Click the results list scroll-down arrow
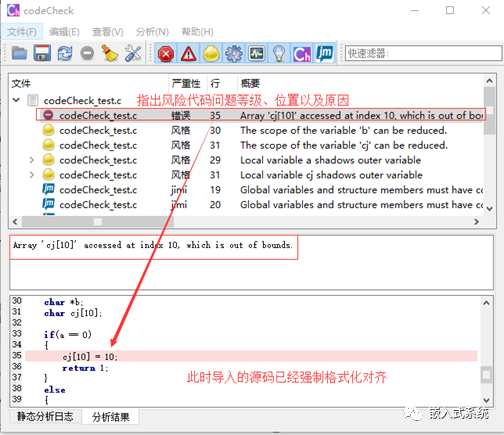 pos(489,209)
